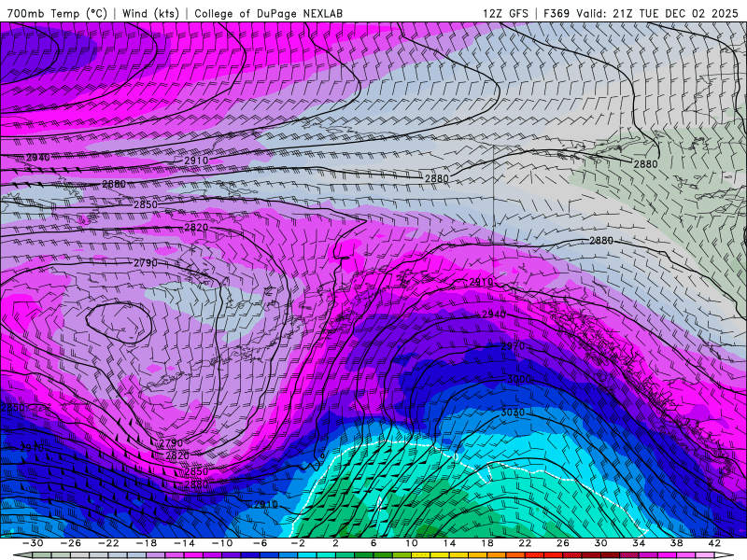747x560 pixels.
Task: Click the dotted yellow swatch below 10
Action: point(421,555)
